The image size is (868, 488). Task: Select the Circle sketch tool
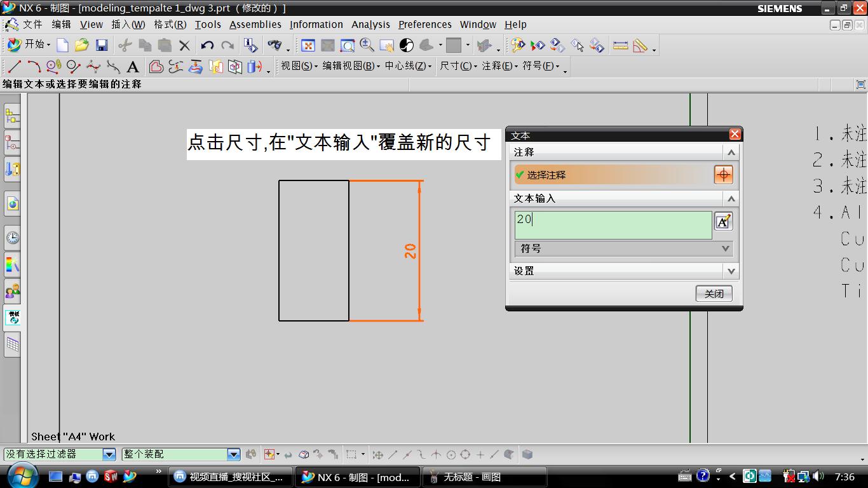[54, 66]
